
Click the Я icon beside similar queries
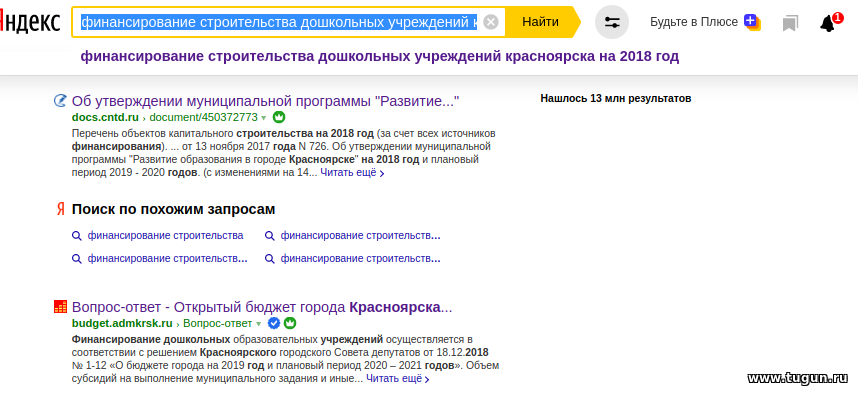tap(60, 209)
